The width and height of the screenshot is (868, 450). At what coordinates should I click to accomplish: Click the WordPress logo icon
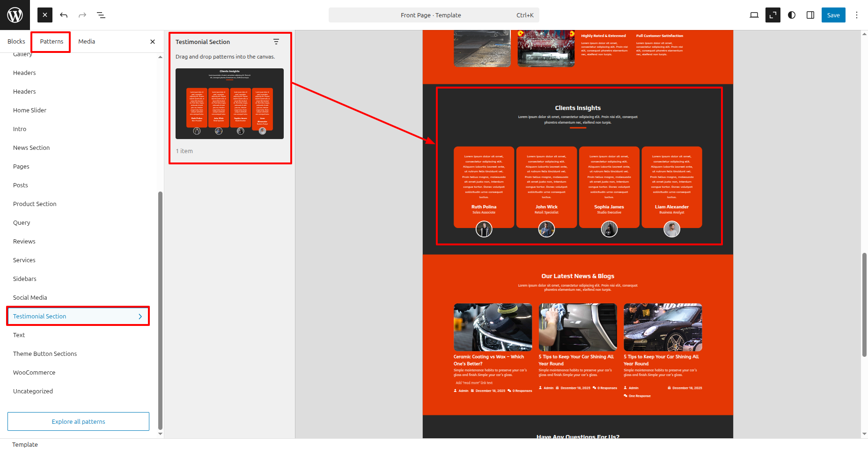(15, 15)
